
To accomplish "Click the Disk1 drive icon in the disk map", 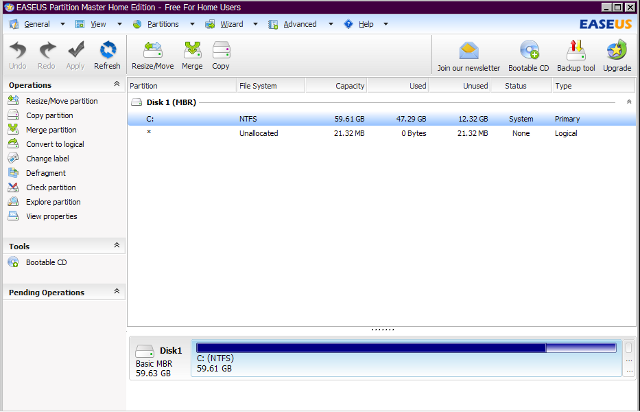I will coord(144,351).
